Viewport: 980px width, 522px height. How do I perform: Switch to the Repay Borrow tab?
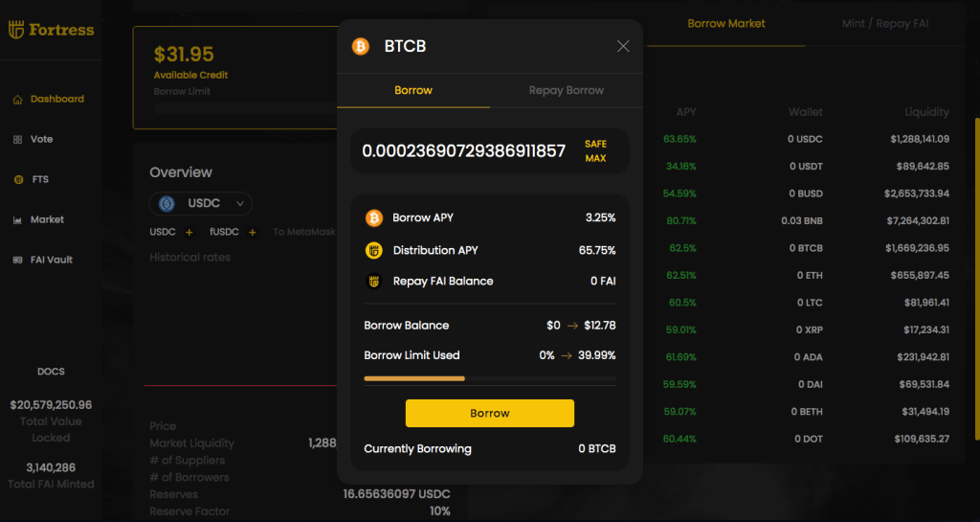pos(567,91)
